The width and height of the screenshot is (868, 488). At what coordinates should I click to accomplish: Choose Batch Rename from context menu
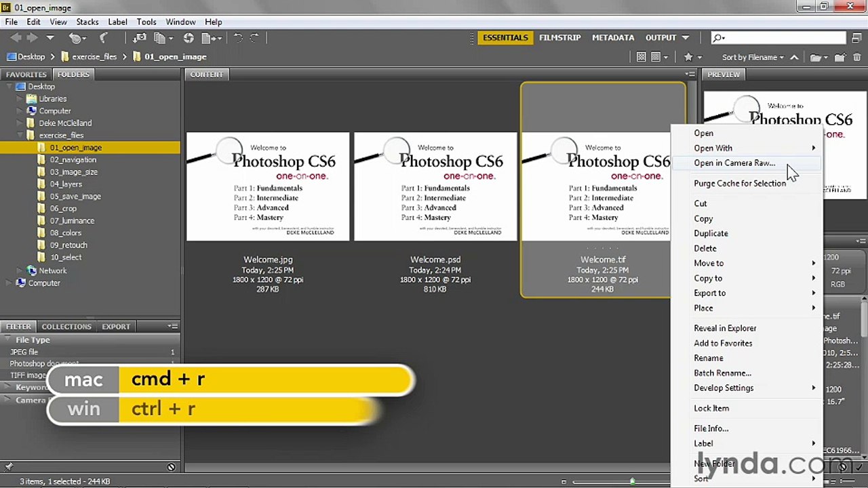[722, 373]
